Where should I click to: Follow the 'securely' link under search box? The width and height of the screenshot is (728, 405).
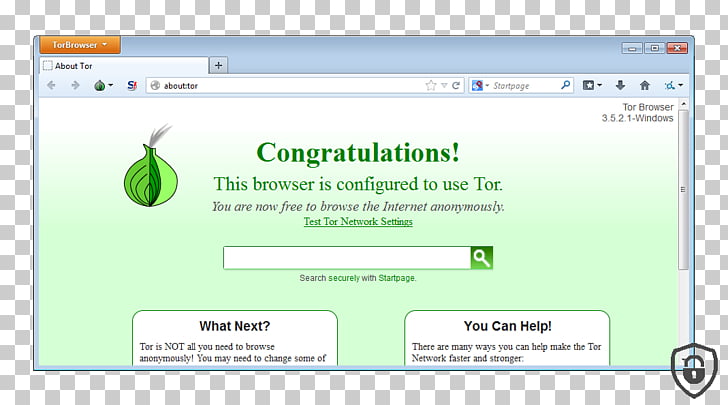(x=344, y=278)
